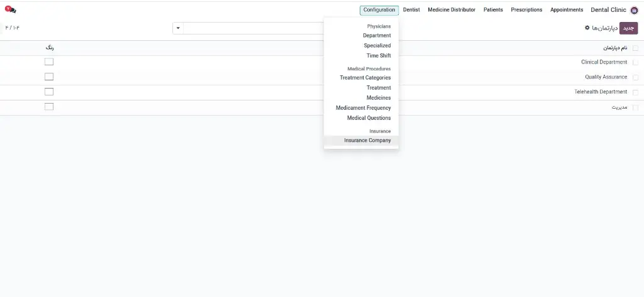Open the Quality Assurance record

[x=606, y=77]
